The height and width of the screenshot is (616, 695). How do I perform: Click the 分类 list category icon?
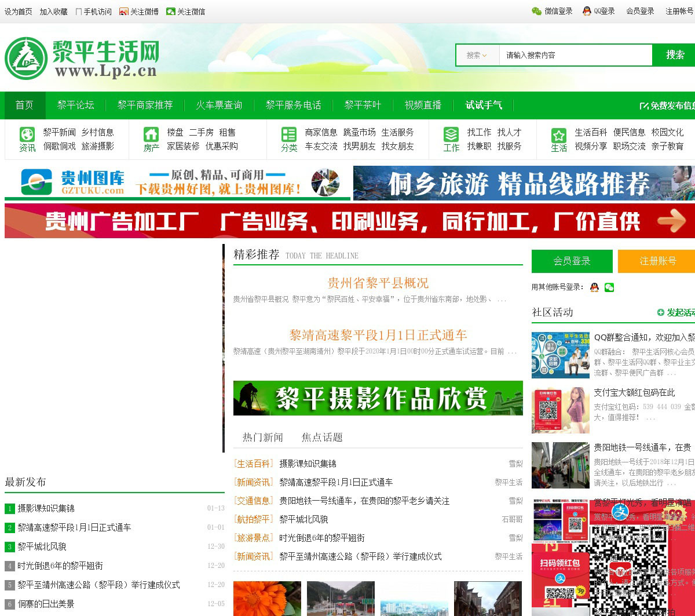tap(289, 134)
